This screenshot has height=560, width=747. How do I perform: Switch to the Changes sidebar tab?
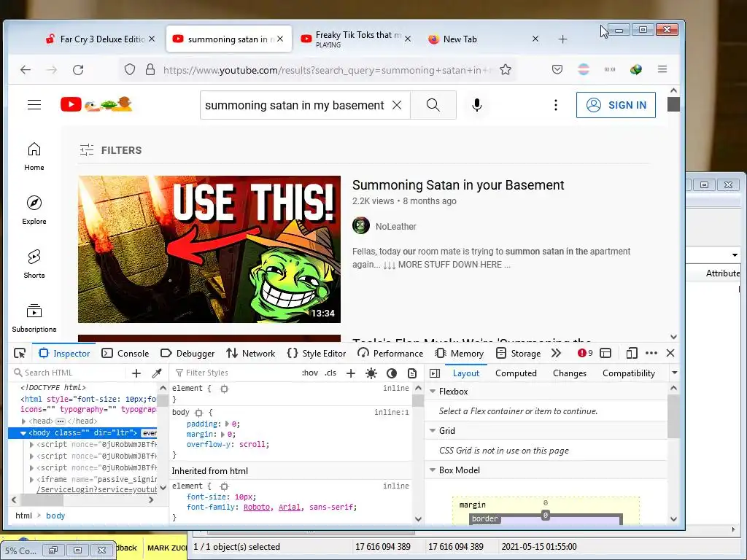point(569,373)
